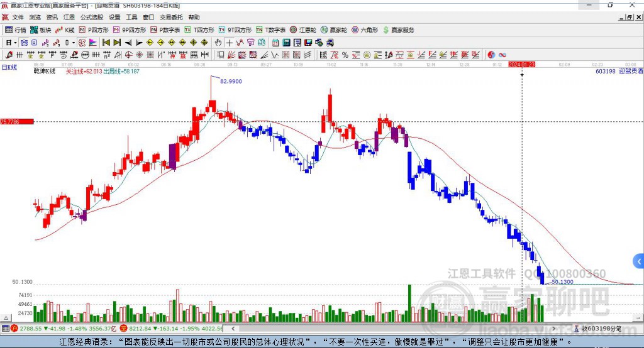This screenshot has width=644, height=348.
Task: Open the 公式选股 menu
Action: click(x=92, y=17)
